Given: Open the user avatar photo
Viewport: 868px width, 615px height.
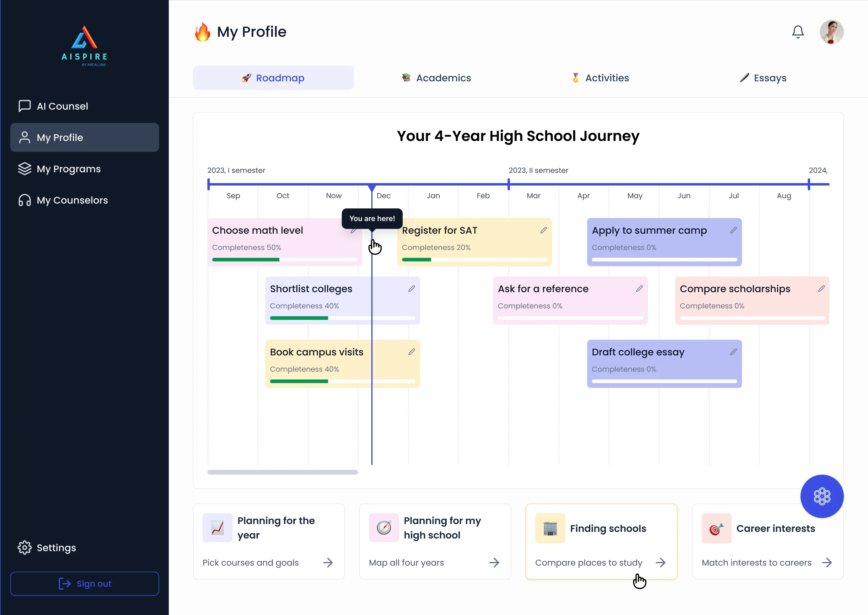Looking at the screenshot, I should click(x=832, y=32).
